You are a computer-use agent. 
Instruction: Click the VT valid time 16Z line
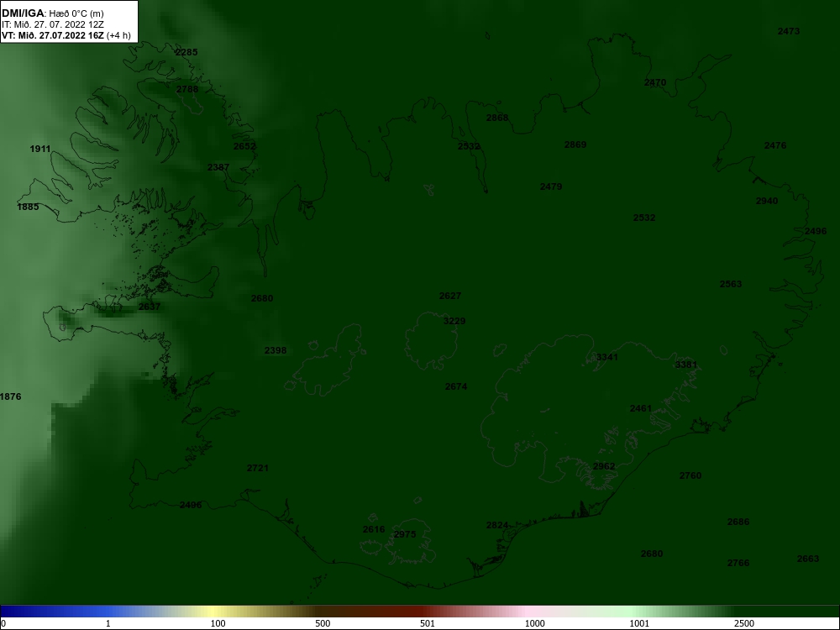coord(66,35)
